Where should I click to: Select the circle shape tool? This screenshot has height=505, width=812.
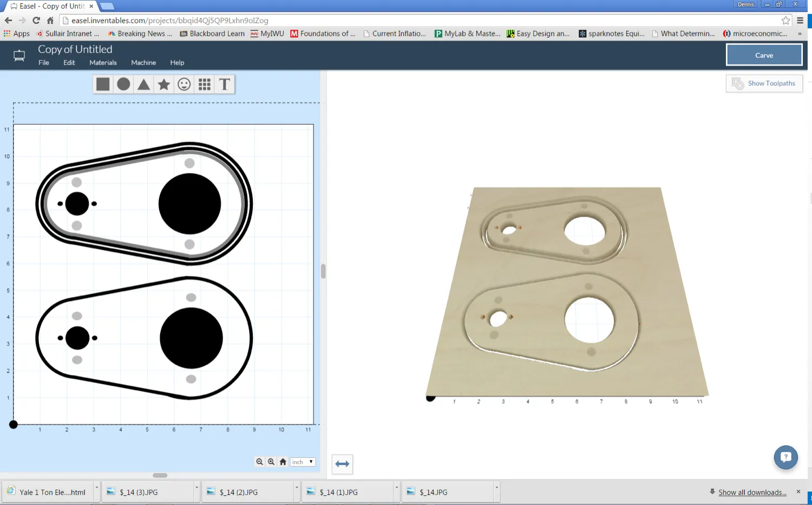pyautogui.click(x=123, y=84)
